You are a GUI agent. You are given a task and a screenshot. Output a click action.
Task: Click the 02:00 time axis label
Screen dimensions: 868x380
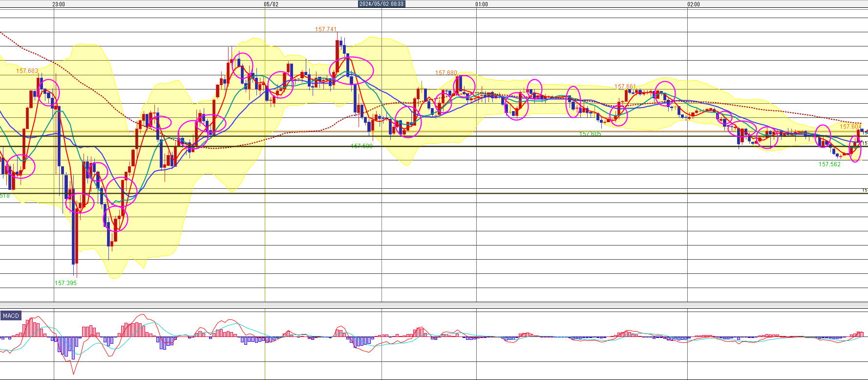point(693,4)
